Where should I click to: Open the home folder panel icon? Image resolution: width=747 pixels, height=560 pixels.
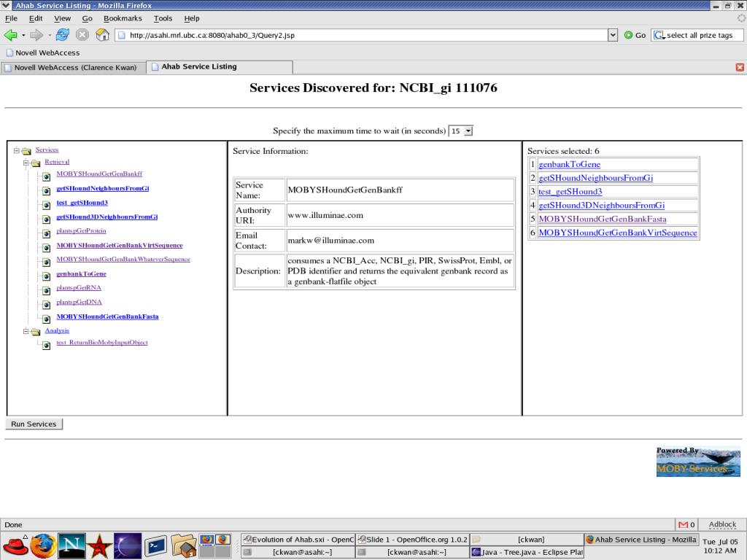(183, 545)
